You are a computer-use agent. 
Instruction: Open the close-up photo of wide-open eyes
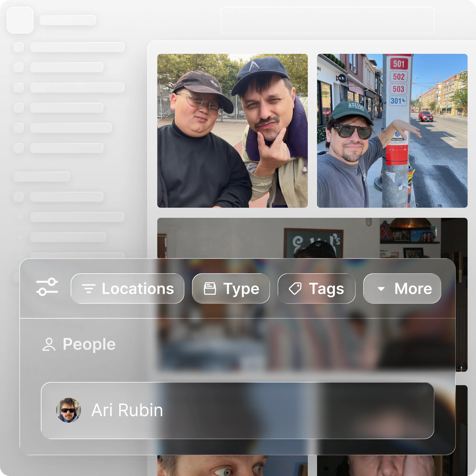coord(232,465)
